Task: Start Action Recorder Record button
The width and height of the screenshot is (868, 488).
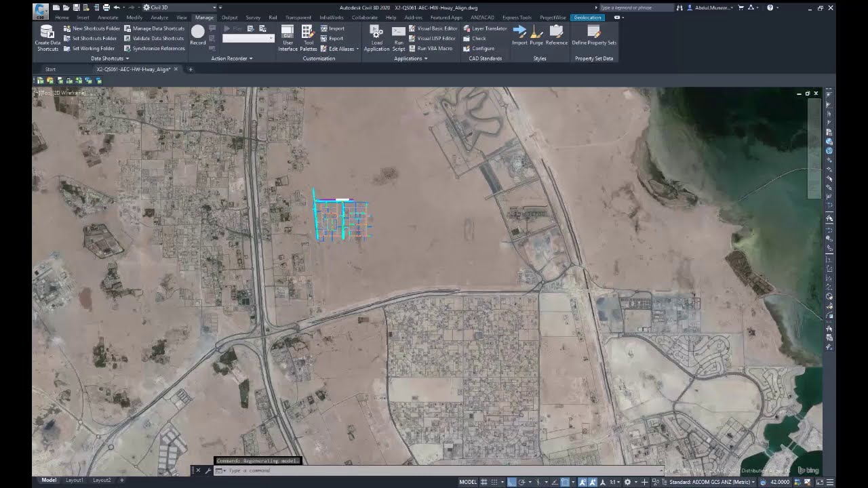Action: coord(197,35)
